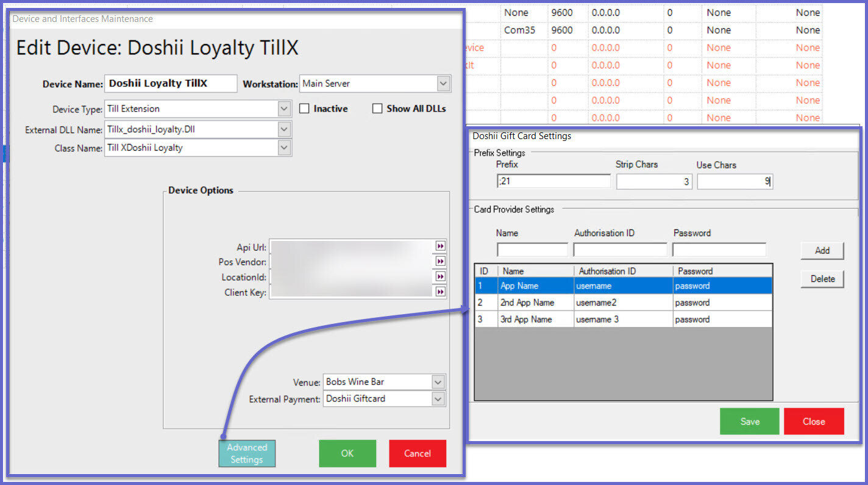Click the Authorisation ID input field

point(621,250)
